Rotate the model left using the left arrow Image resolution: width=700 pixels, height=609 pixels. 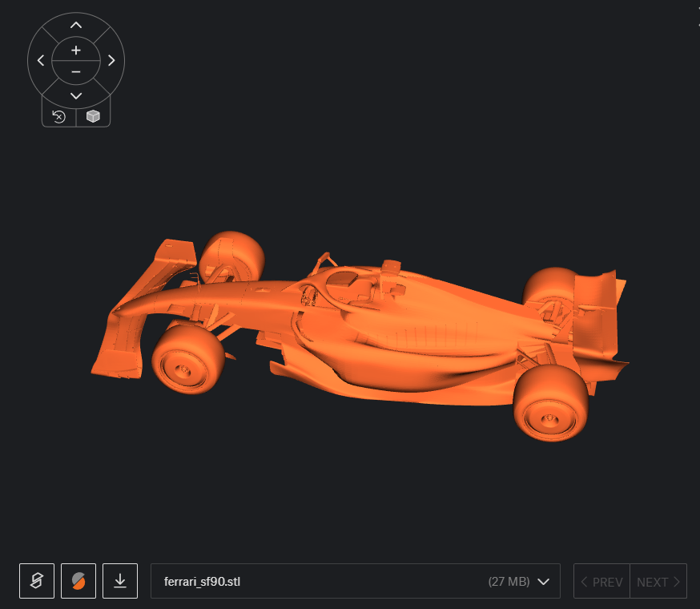tap(41, 60)
